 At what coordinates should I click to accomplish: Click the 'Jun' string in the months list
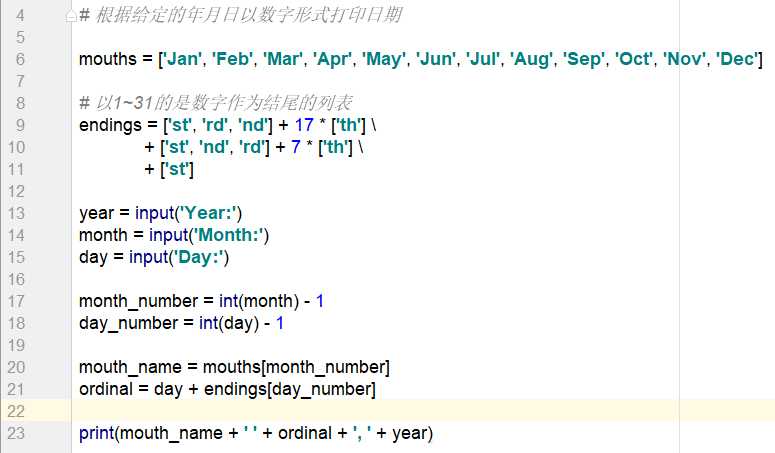tap(436, 59)
